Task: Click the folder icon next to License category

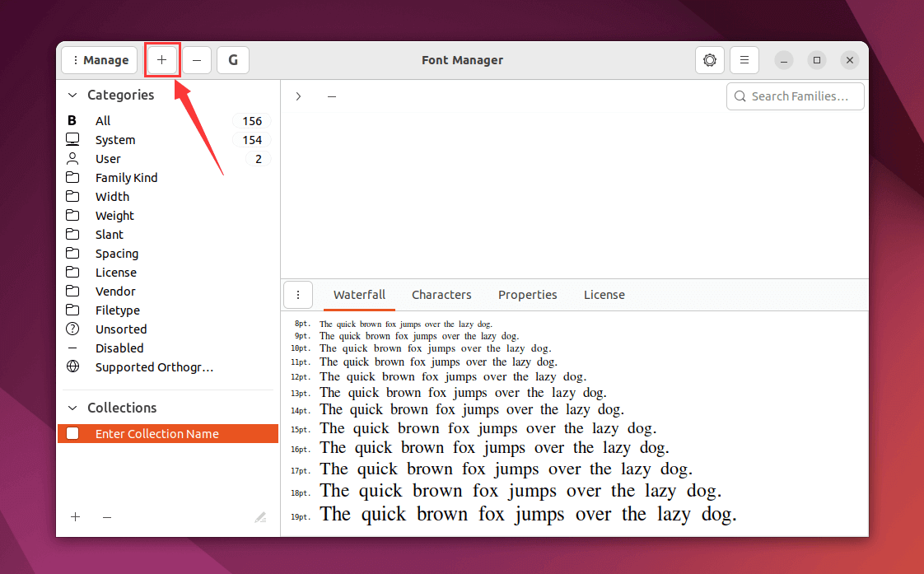Action: 72,272
